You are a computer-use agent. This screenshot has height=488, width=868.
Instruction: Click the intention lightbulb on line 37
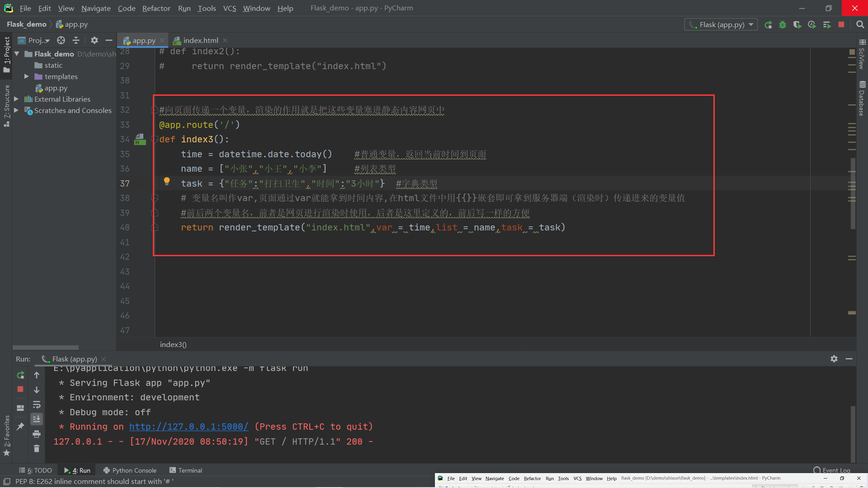coord(167,181)
